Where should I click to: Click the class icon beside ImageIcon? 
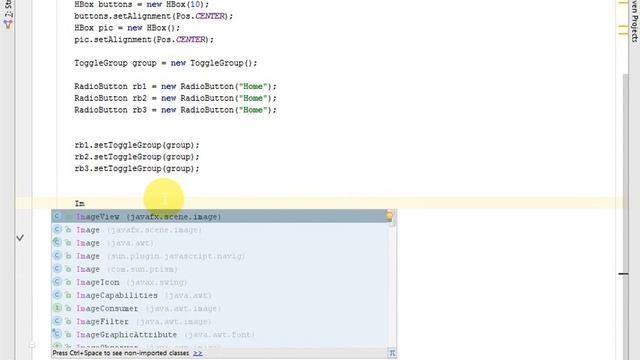pos(57,282)
